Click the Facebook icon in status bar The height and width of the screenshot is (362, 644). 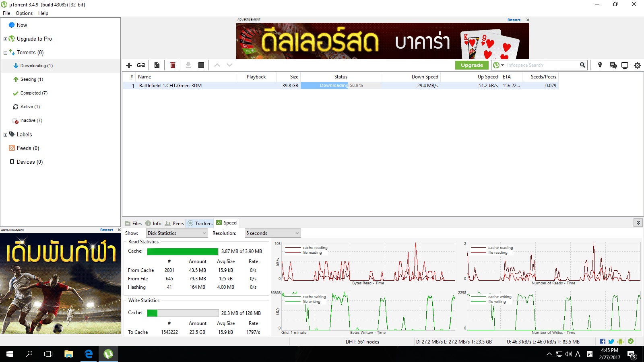tap(603, 341)
